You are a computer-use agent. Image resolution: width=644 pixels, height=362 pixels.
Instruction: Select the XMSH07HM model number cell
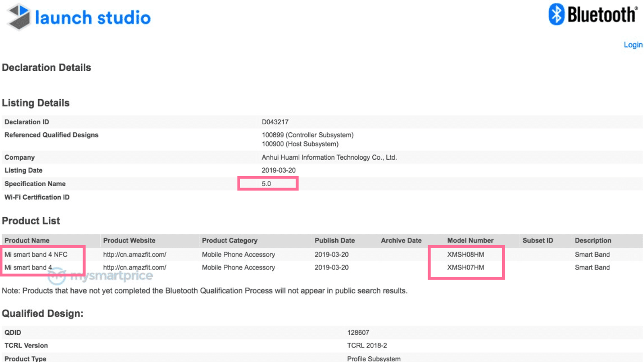click(x=465, y=267)
